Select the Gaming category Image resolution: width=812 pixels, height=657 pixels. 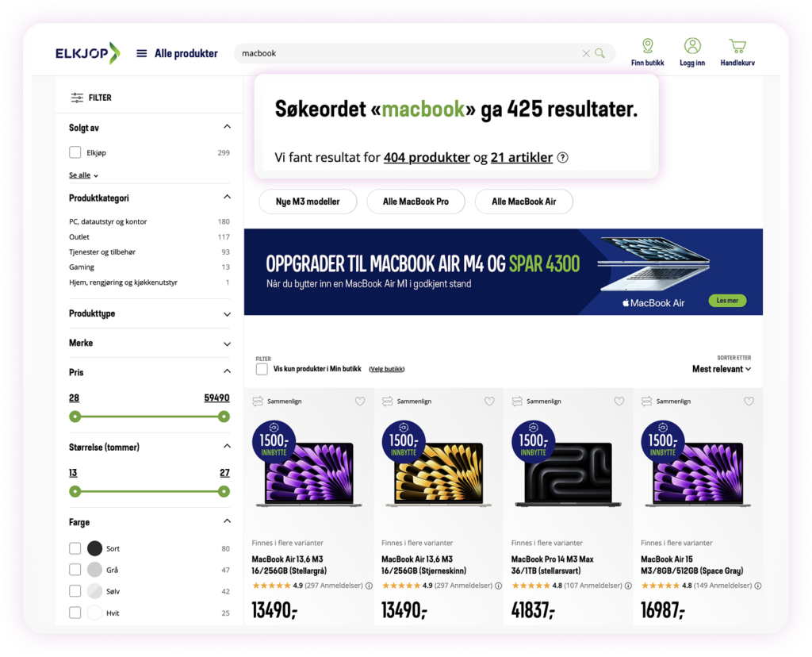[82, 267]
